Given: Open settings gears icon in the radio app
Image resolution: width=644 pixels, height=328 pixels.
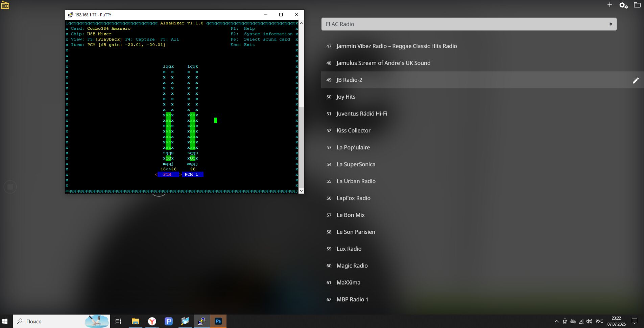Looking at the screenshot, I should 623,5.
